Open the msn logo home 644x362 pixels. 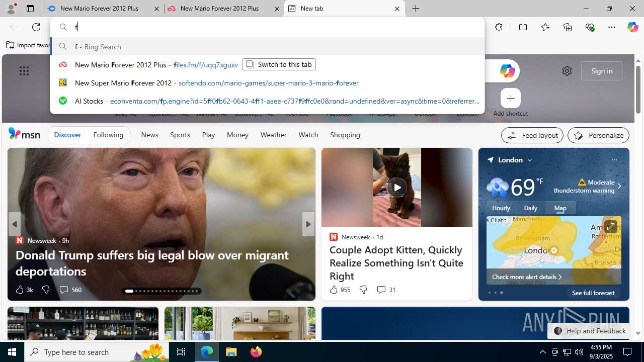point(24,134)
